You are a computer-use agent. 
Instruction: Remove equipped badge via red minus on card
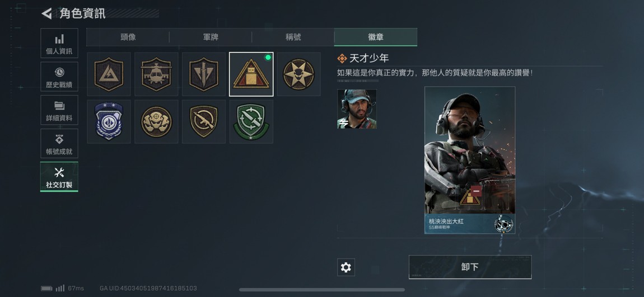[x=476, y=190]
